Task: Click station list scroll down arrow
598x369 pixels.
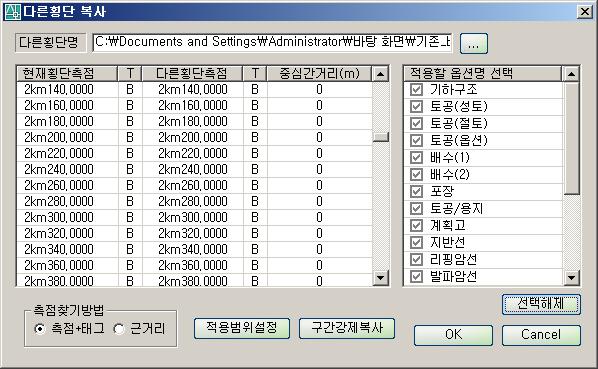Action: 380,278
